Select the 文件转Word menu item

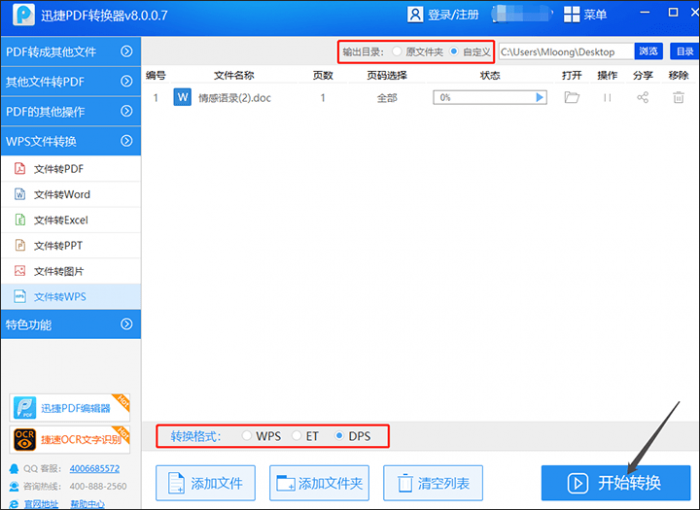pyautogui.click(x=71, y=194)
